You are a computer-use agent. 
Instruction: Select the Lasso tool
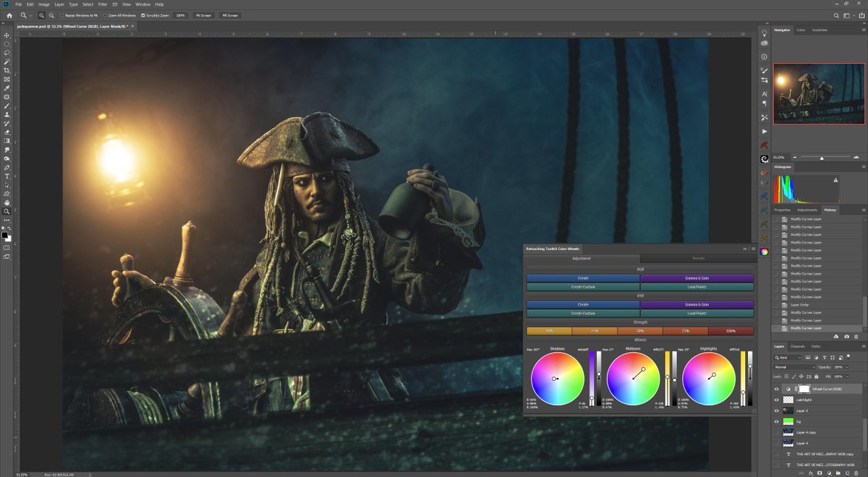click(7, 53)
